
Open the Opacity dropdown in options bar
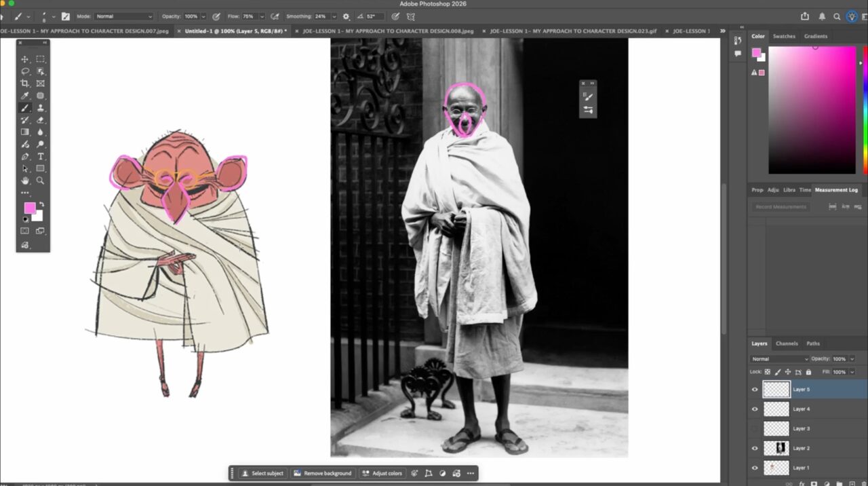tap(204, 16)
